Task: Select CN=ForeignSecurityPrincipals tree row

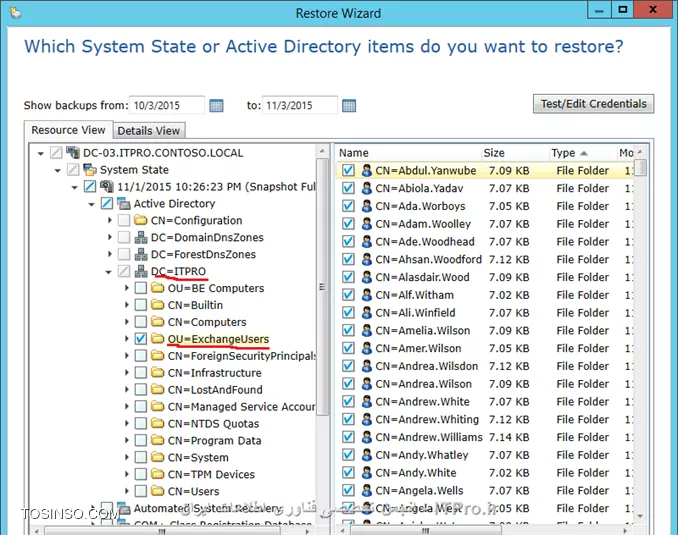Action: 241,356
